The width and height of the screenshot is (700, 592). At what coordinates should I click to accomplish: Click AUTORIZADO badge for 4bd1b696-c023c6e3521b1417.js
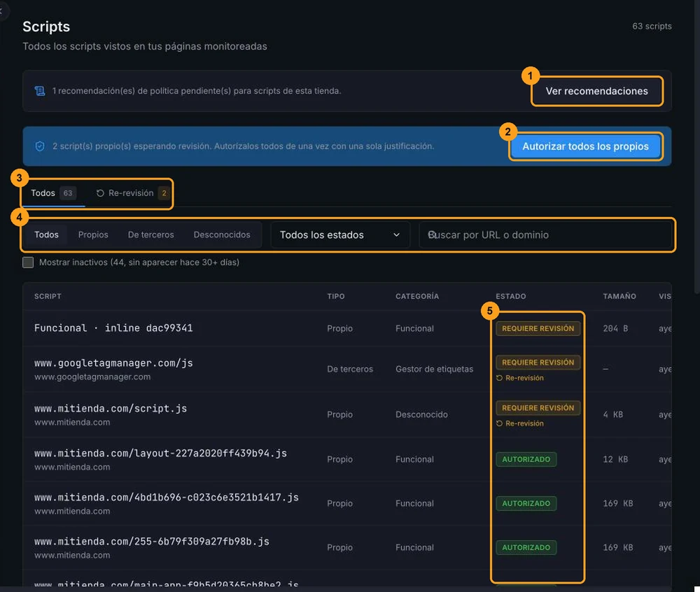pos(526,503)
